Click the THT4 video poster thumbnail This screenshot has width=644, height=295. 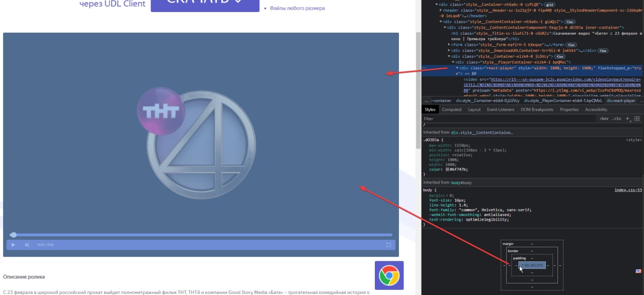(201, 144)
